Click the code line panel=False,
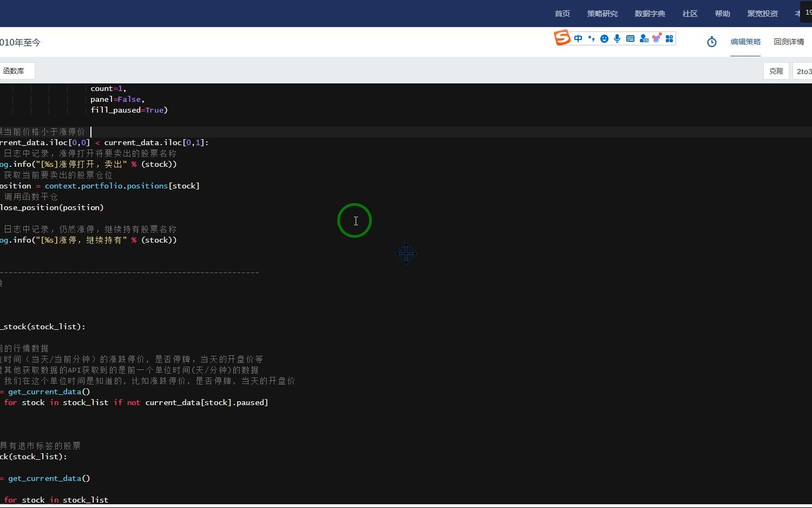 point(117,99)
